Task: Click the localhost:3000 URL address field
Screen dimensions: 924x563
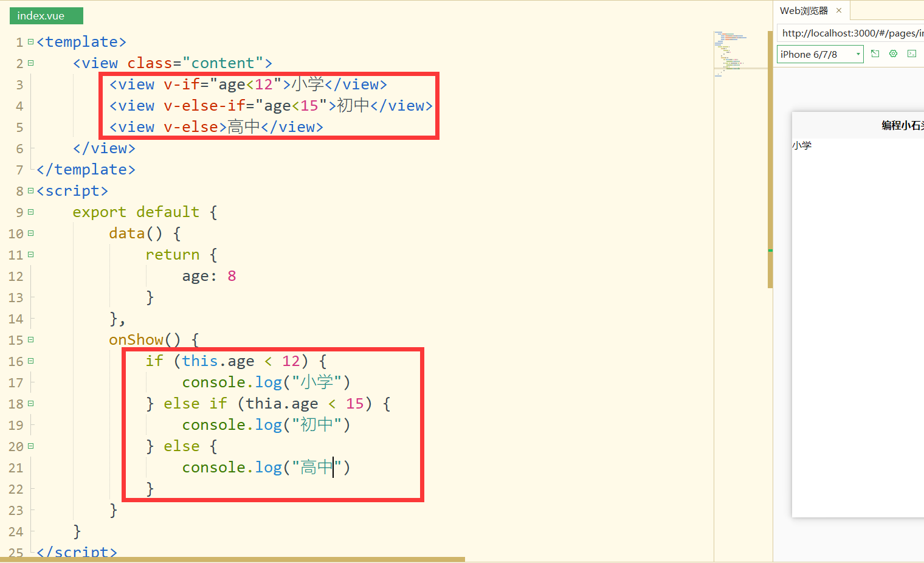Action: 851,33
